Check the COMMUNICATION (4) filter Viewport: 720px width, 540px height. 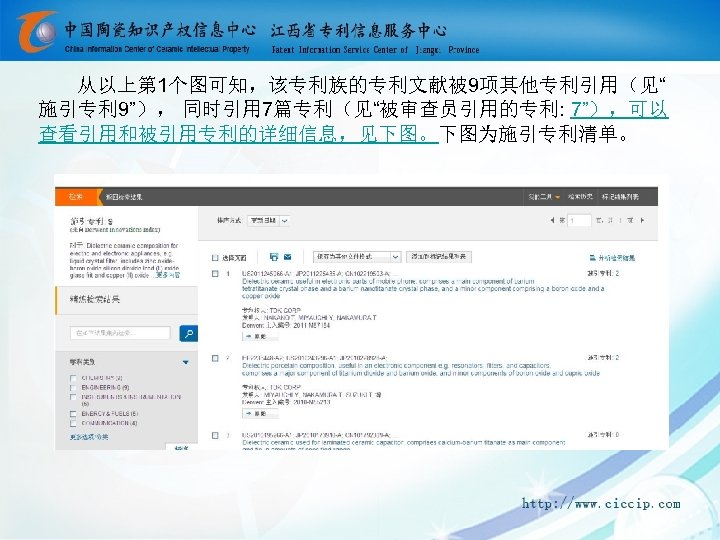[73, 423]
